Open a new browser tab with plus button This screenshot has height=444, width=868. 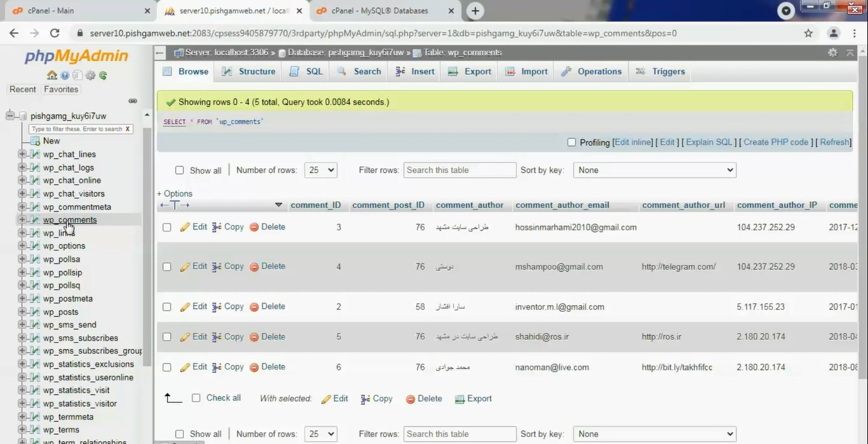475,11
